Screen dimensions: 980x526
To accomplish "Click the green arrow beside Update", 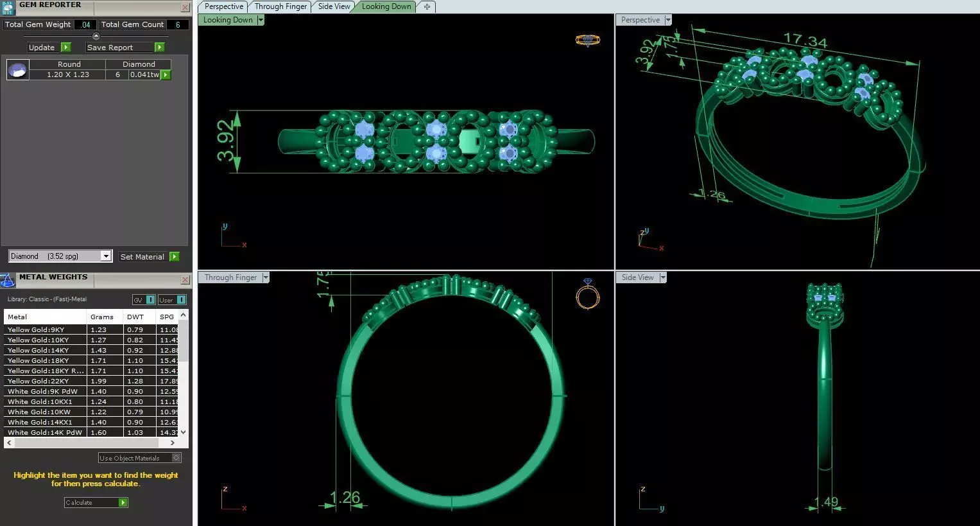I will (x=65, y=47).
